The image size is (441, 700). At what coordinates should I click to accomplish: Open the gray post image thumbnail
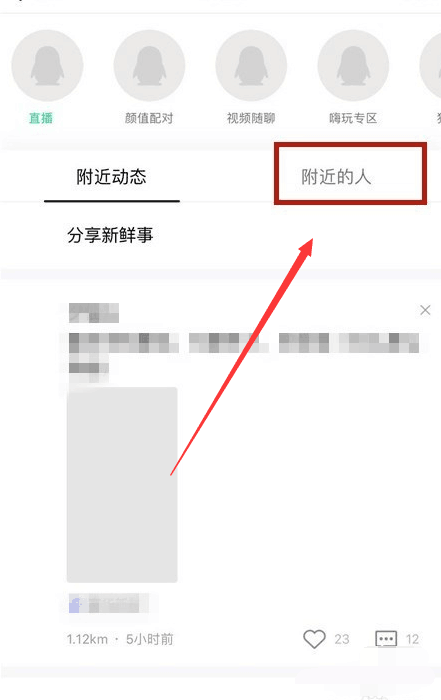pos(122,485)
